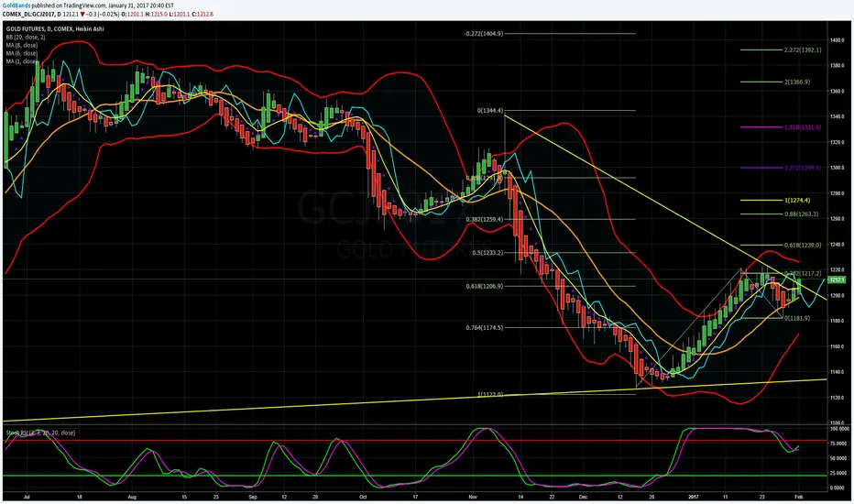Click the BB (20, close, 2) indicator legend
Image resolution: width=854 pixels, height=504 pixels.
(x=26, y=37)
